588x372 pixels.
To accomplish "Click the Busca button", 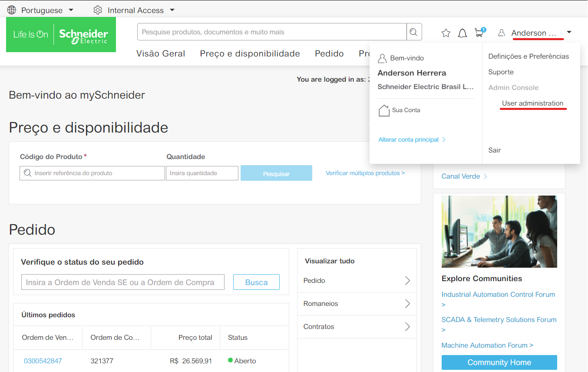I will click(256, 282).
